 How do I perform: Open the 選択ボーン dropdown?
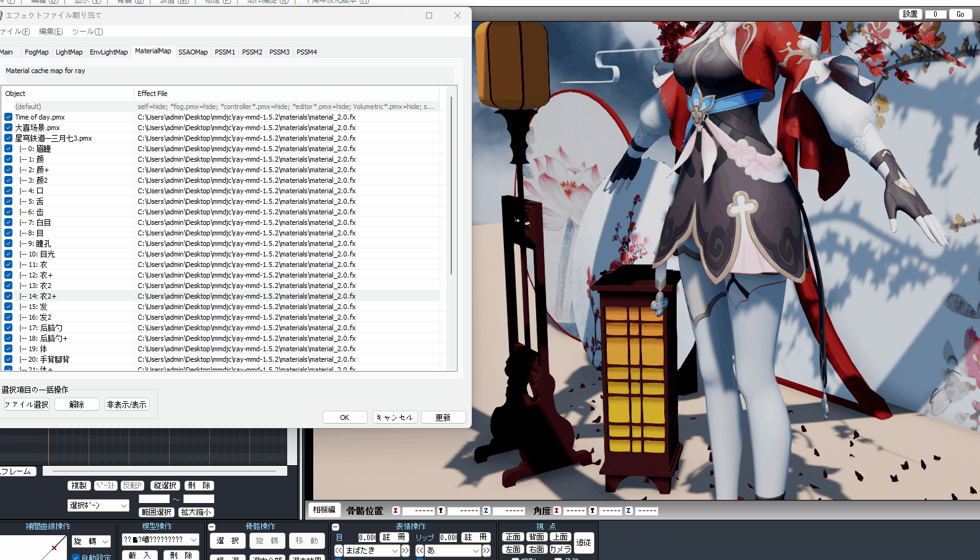coord(98,505)
